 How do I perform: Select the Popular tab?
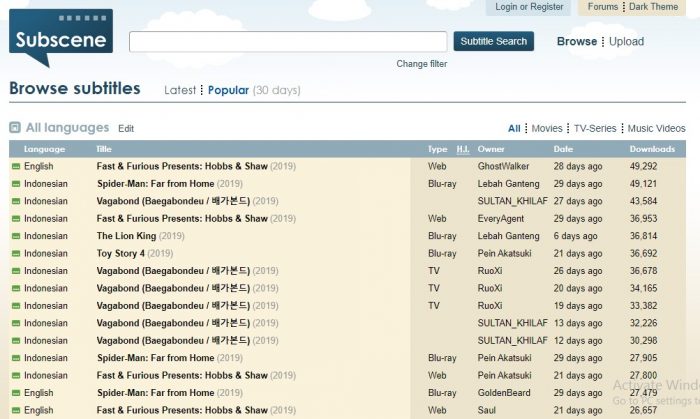point(228,90)
